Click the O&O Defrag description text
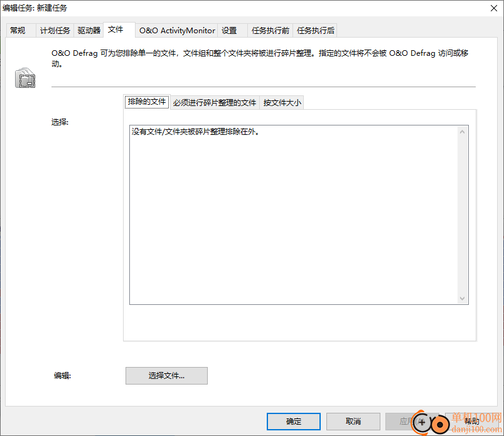The width and height of the screenshot is (504, 436). click(x=260, y=58)
